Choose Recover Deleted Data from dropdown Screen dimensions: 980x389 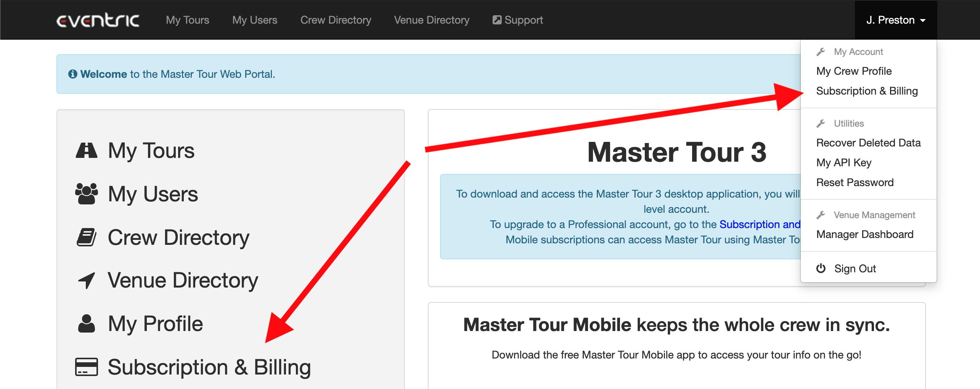click(x=868, y=143)
